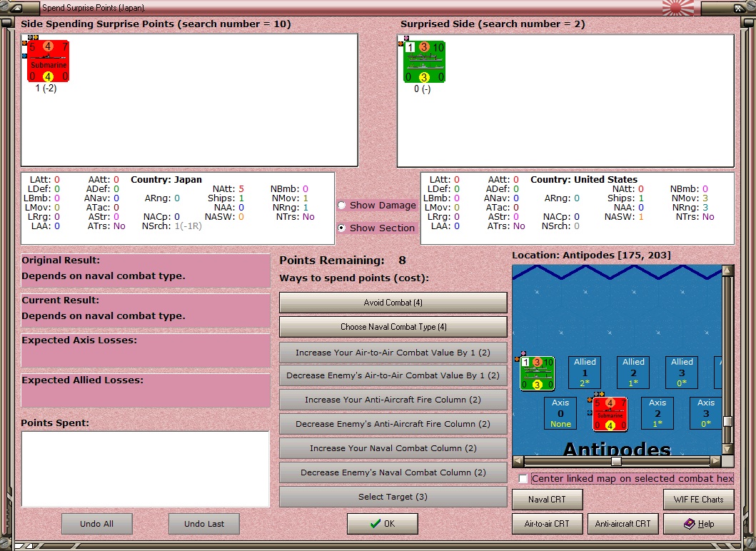Viewport: 756px width, 551px height.
Task: Select the Show Section radio option
Action: coord(342,228)
